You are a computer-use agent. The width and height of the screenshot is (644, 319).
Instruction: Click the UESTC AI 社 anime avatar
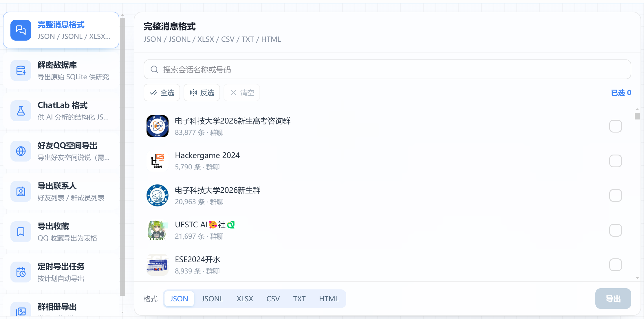coord(158,230)
